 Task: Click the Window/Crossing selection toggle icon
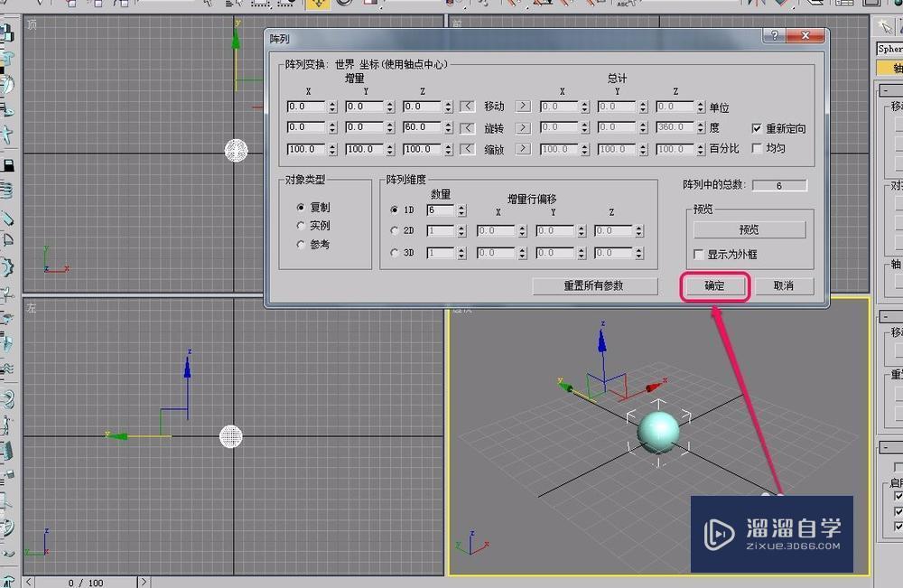pyautogui.click(x=287, y=5)
